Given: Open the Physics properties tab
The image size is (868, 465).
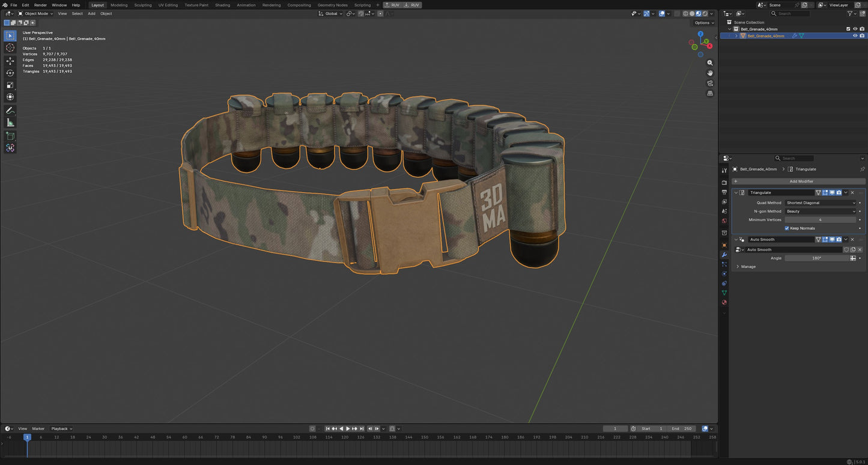Looking at the screenshot, I should tap(724, 273).
